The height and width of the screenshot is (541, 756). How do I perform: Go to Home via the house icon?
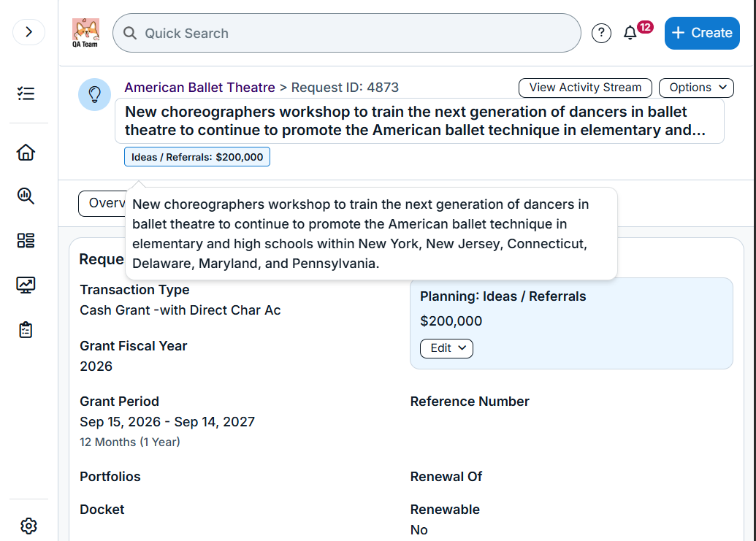(26, 153)
